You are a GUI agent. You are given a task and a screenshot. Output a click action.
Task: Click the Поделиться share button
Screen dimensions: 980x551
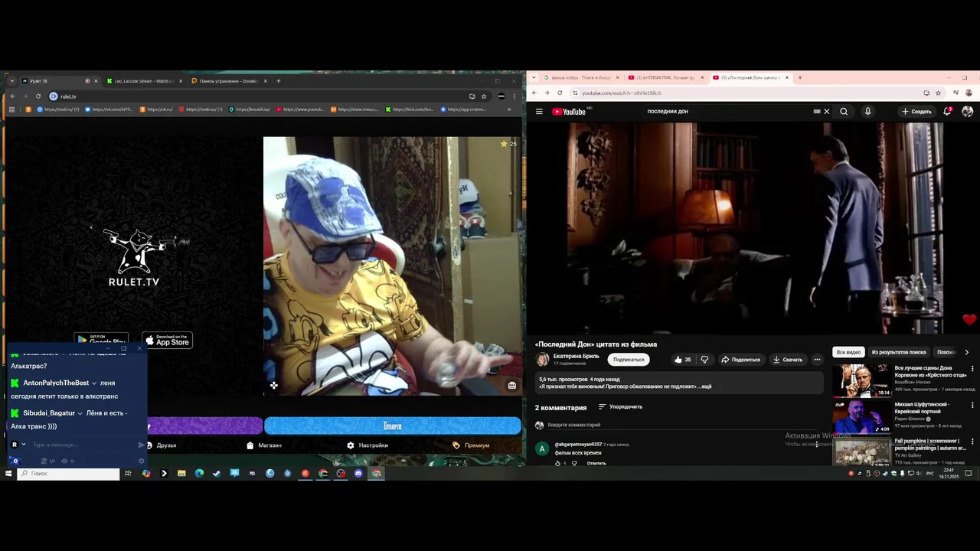pos(740,360)
